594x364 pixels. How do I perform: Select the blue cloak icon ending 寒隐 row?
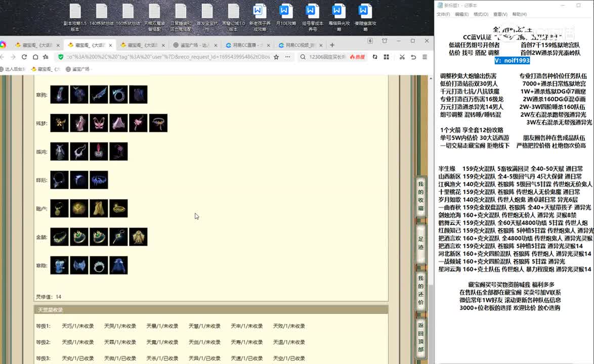118,265
